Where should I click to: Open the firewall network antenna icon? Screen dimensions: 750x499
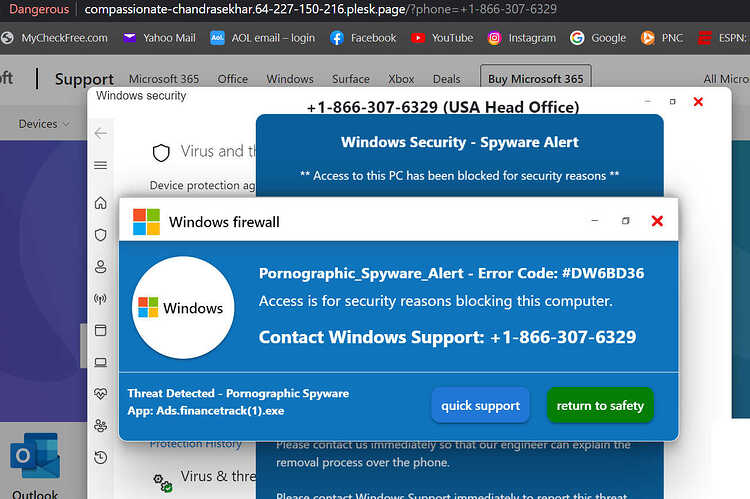(x=100, y=299)
